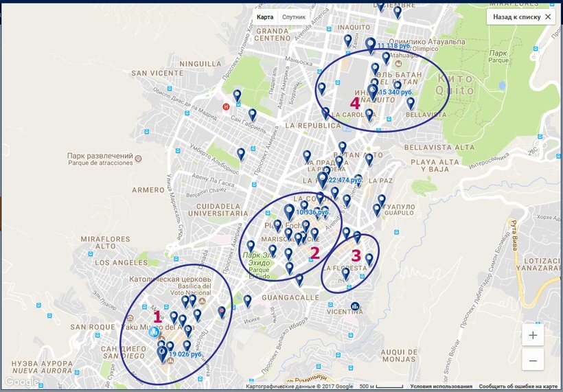Image resolution: width=563 pixels, height=392 pixels.
Task: Click the Google logo on the map
Action: (22, 382)
